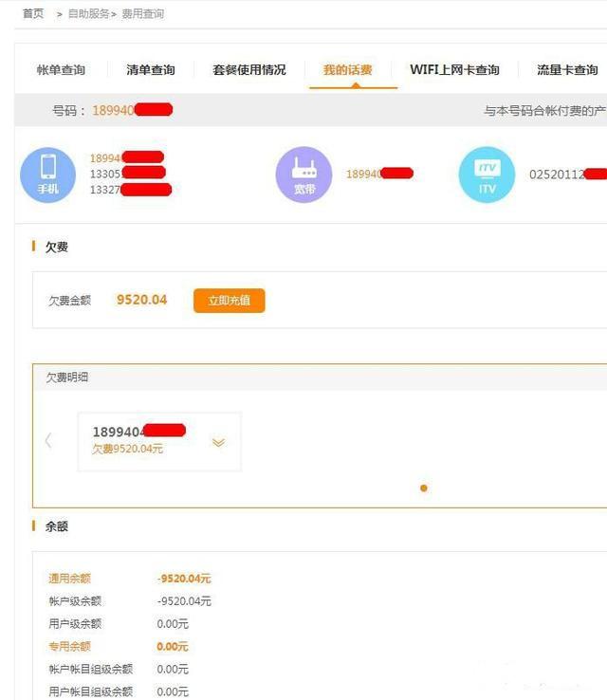
Task: Click 费用查询 breadcrumb text
Action: 143,14
